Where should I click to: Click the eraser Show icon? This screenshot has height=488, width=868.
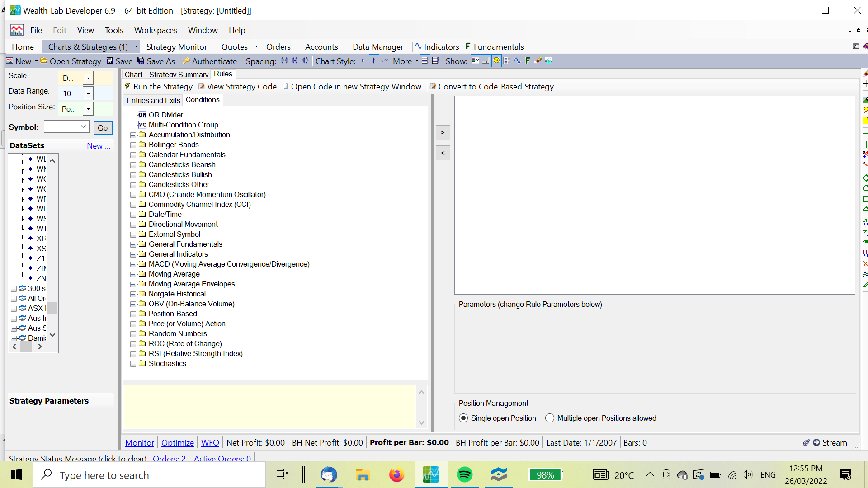pos(538,61)
